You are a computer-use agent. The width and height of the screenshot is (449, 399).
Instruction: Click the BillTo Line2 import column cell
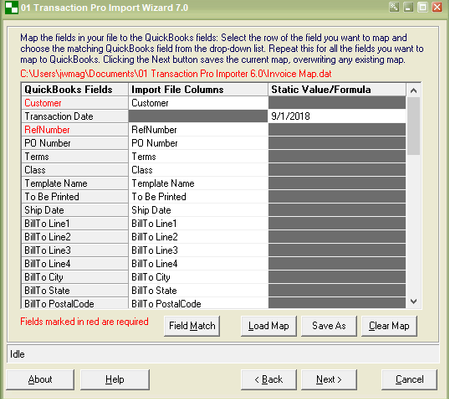click(x=198, y=237)
